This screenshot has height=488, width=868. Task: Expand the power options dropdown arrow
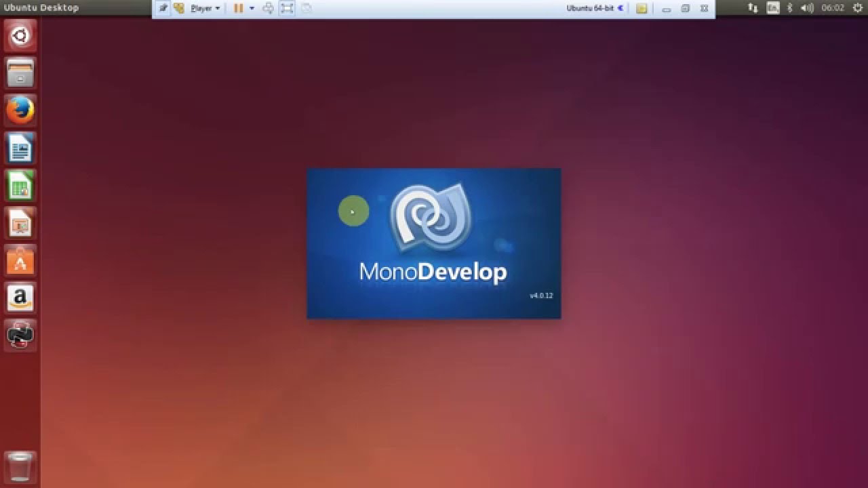(252, 8)
